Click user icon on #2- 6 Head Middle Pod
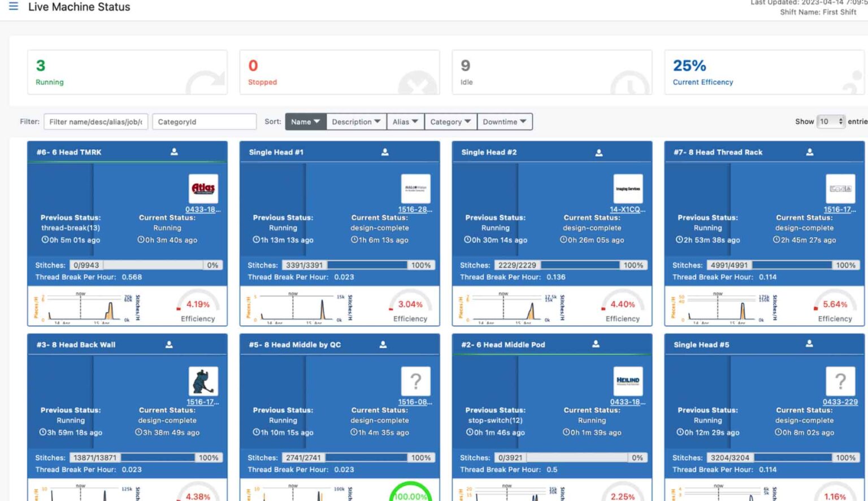This screenshot has height=501, width=868. point(596,344)
